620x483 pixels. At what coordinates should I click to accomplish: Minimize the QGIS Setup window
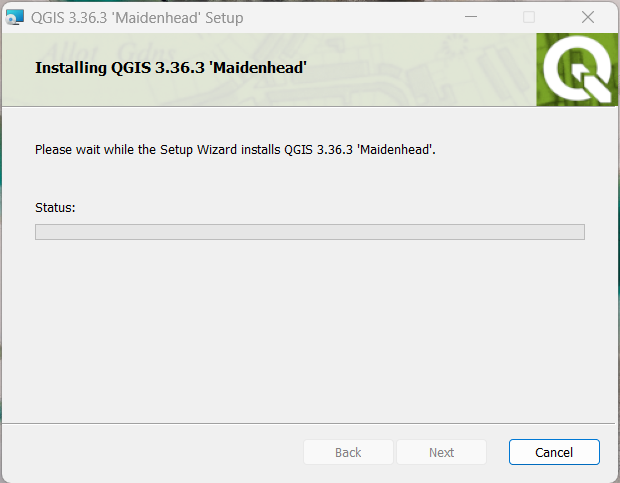pos(471,17)
